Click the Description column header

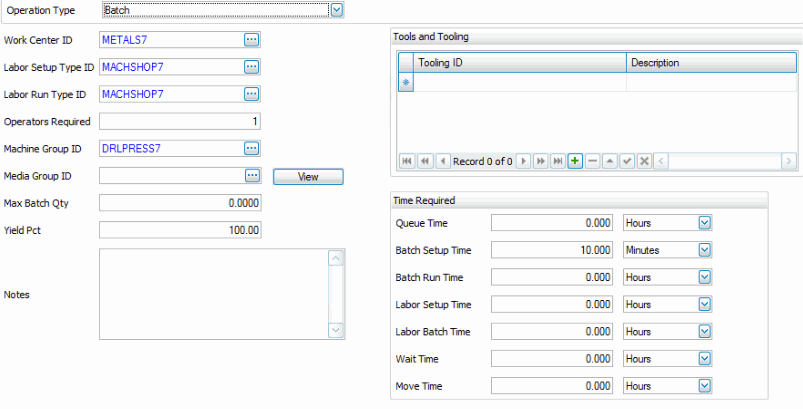click(710, 63)
